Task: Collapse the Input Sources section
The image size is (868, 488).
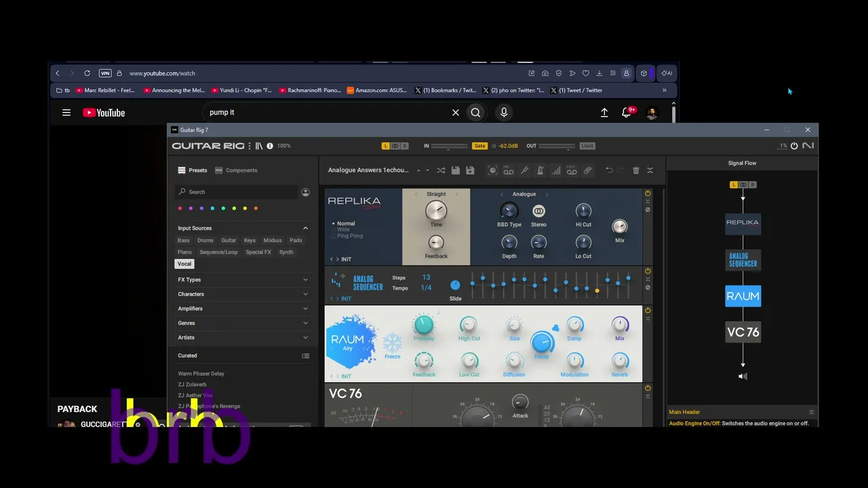Action: point(305,228)
